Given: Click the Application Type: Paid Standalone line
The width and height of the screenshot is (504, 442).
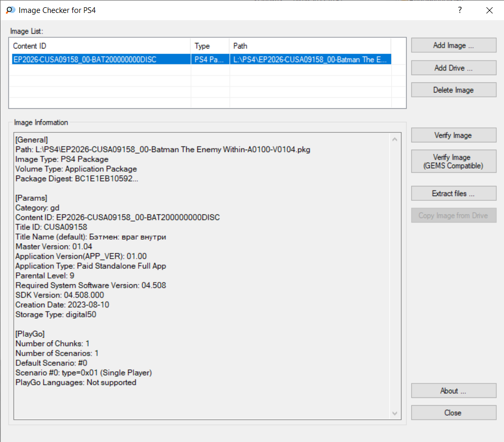Looking at the screenshot, I should (91, 266).
